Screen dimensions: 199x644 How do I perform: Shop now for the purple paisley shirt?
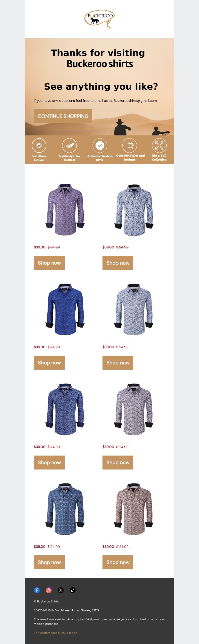coord(49,263)
